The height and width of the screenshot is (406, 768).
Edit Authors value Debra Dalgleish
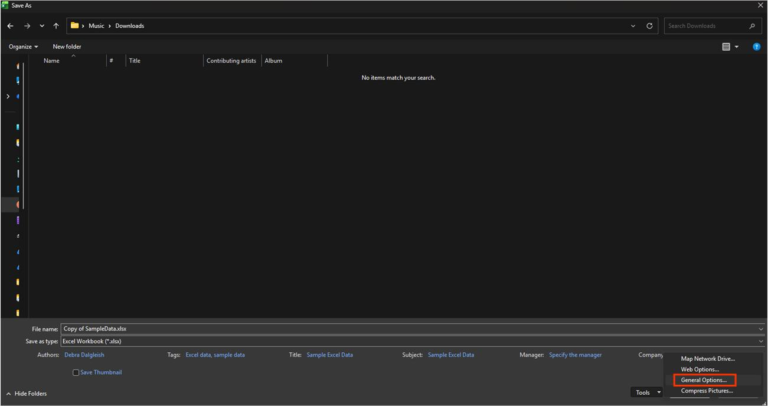coord(84,355)
